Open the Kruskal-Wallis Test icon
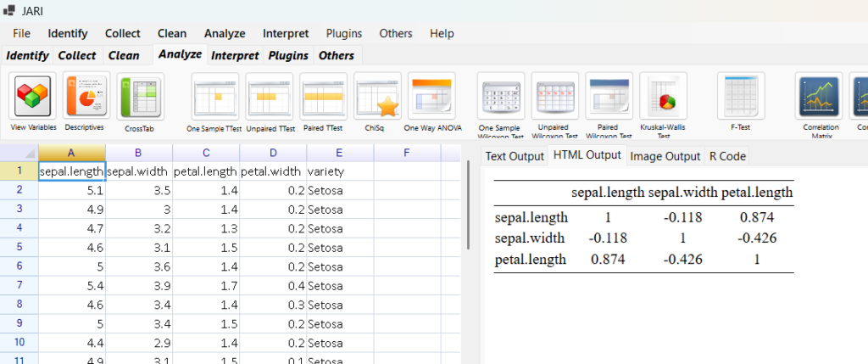Image resolution: width=868 pixels, height=364 pixels. [x=663, y=97]
